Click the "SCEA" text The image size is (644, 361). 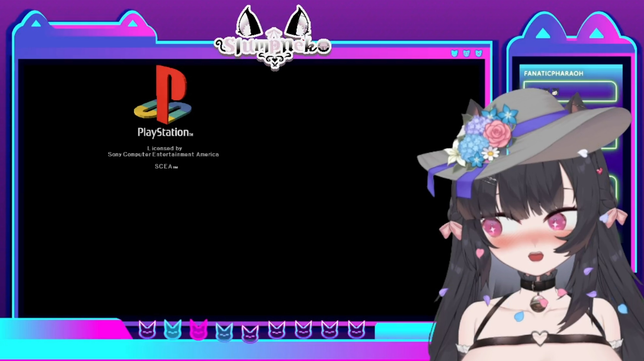tap(166, 166)
